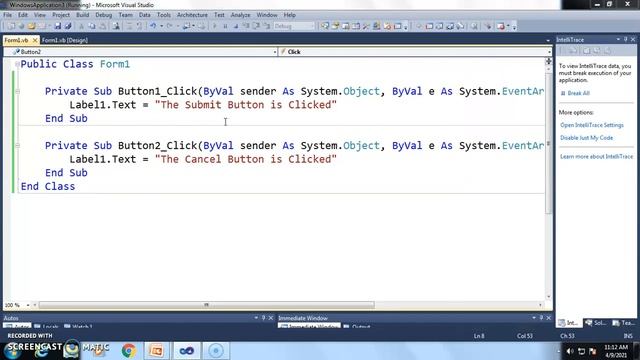Click the Visual Studio taskbar icon
Screen dimensions: 640x360
(x=187, y=351)
